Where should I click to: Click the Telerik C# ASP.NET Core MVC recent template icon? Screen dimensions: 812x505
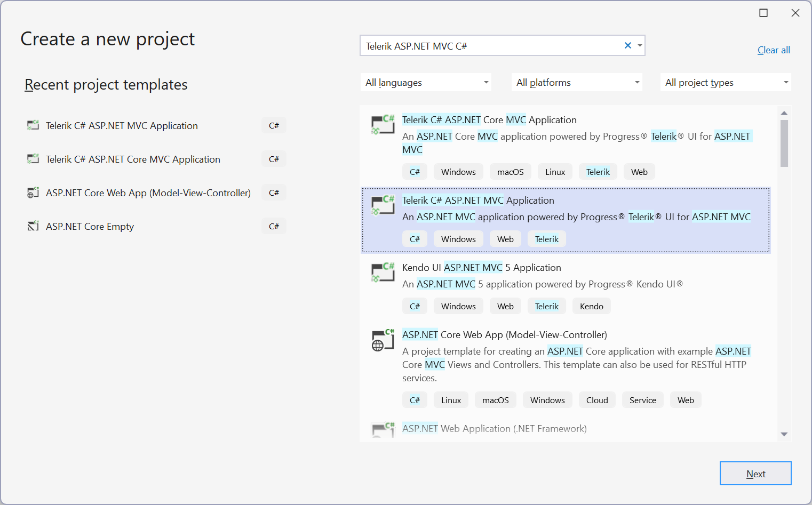click(x=33, y=158)
